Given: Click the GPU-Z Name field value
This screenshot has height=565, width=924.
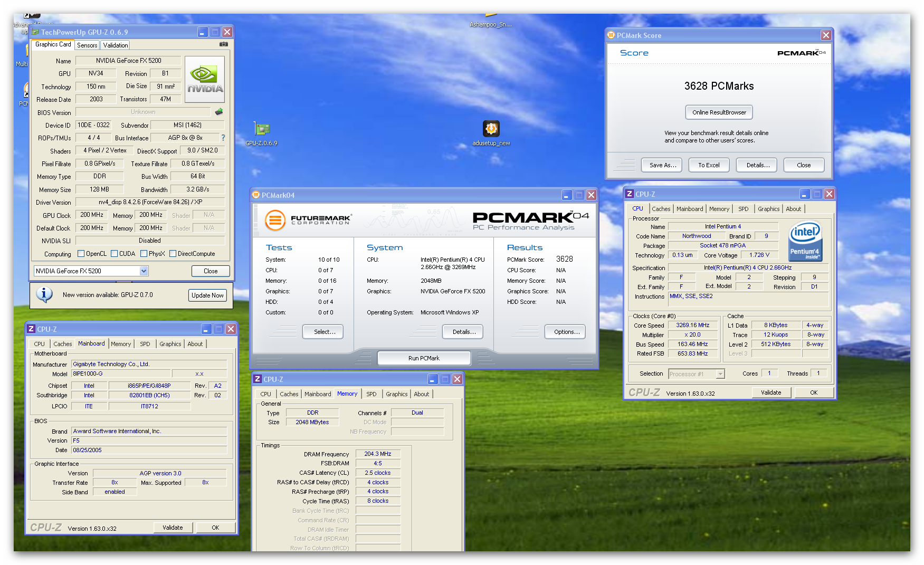Looking at the screenshot, I should pyautogui.click(x=128, y=61).
